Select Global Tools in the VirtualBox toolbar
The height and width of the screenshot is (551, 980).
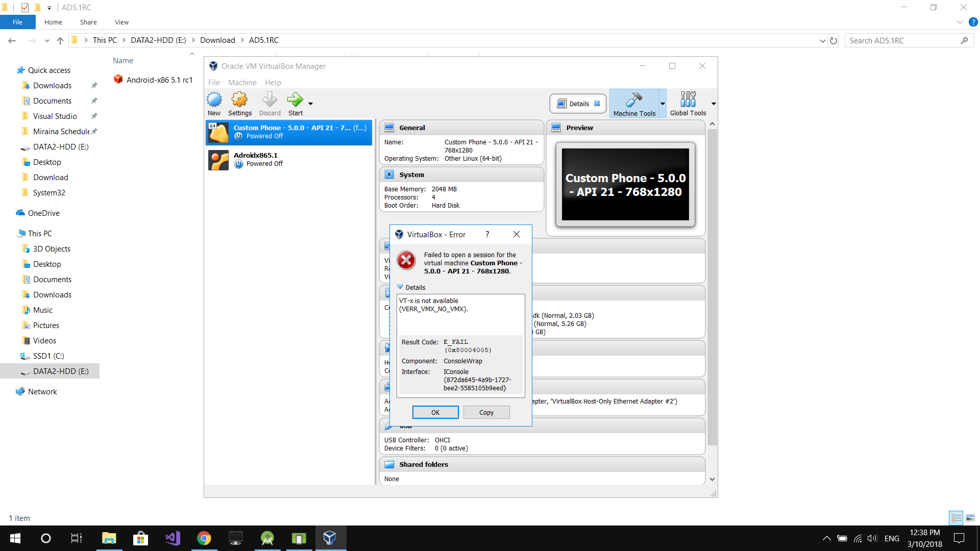tap(688, 104)
